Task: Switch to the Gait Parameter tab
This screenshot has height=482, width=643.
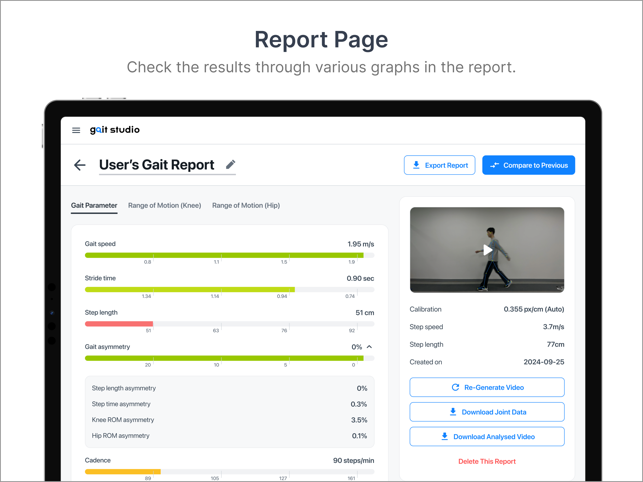Action: pos(94,206)
